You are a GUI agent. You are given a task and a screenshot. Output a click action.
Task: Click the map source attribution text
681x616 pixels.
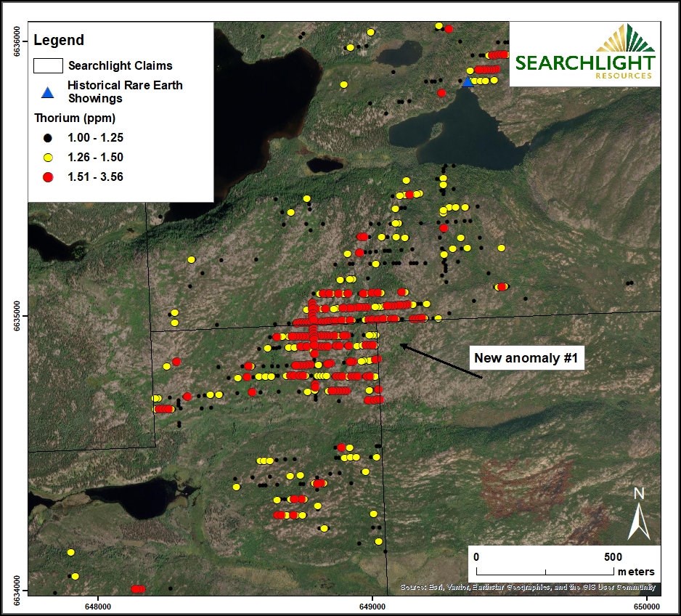click(x=529, y=587)
